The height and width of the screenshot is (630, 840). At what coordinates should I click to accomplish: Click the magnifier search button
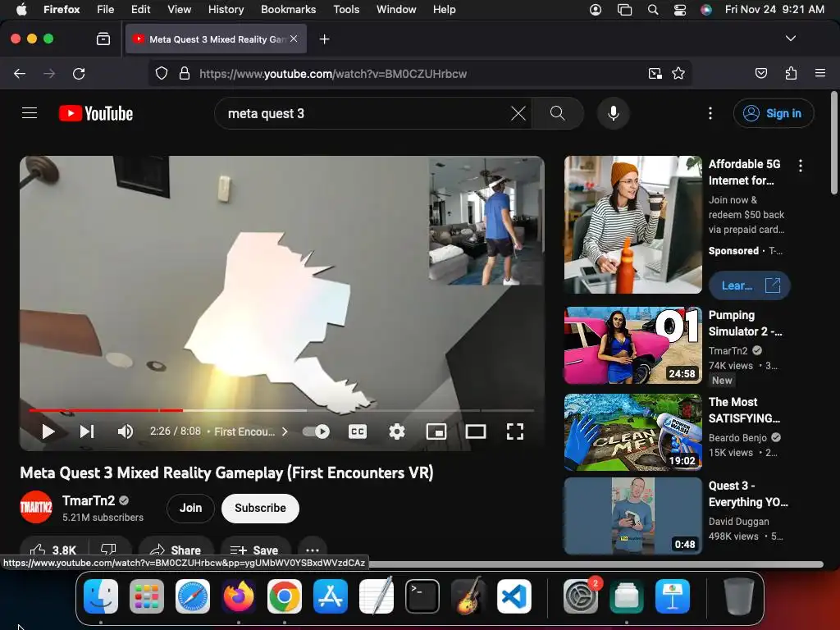(x=557, y=113)
